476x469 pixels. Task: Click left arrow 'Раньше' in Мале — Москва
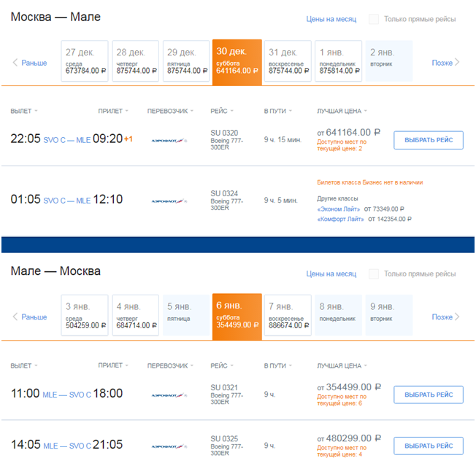point(30,317)
